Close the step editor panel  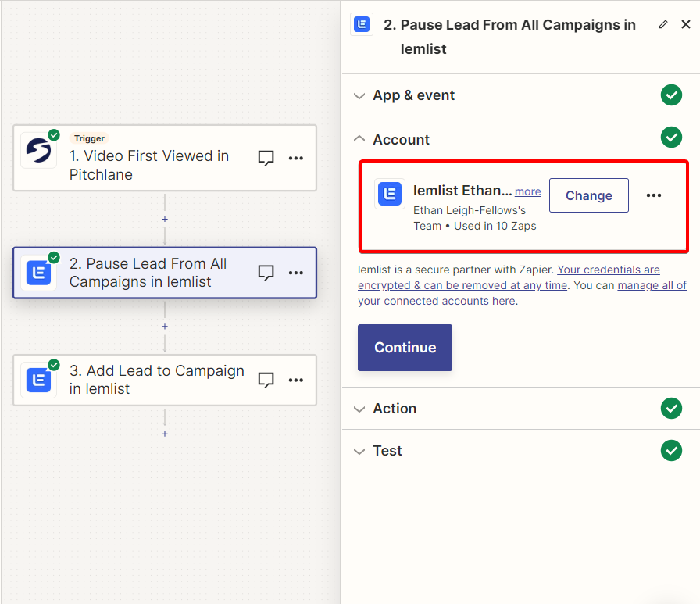tap(686, 24)
